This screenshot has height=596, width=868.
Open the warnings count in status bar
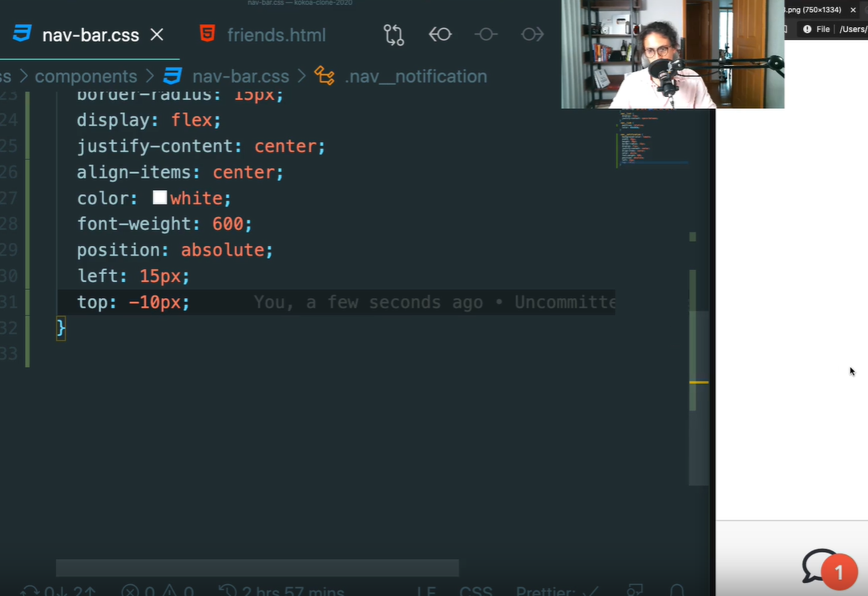(178, 591)
